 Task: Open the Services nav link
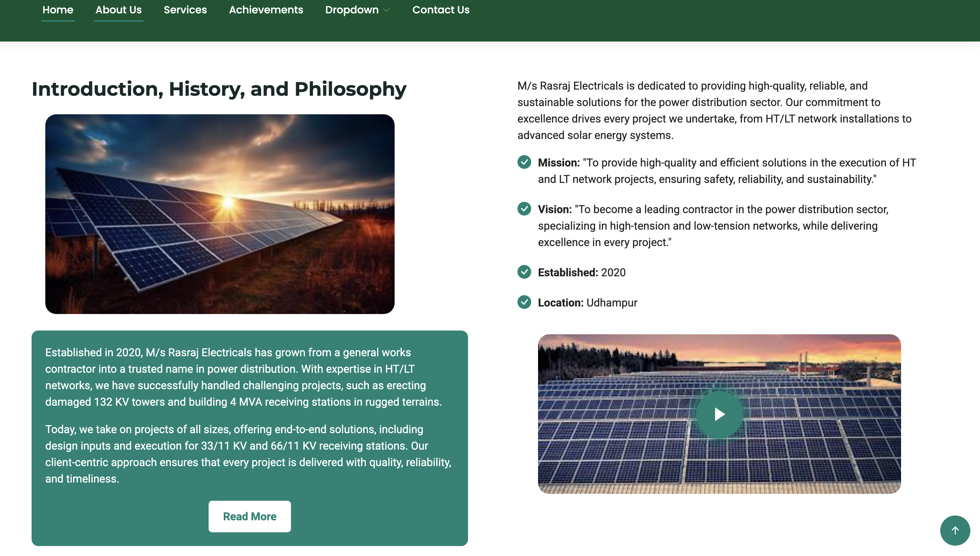(x=185, y=10)
